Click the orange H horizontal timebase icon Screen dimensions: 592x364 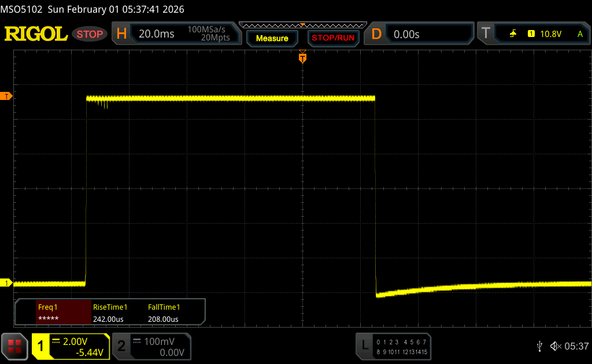coord(121,34)
